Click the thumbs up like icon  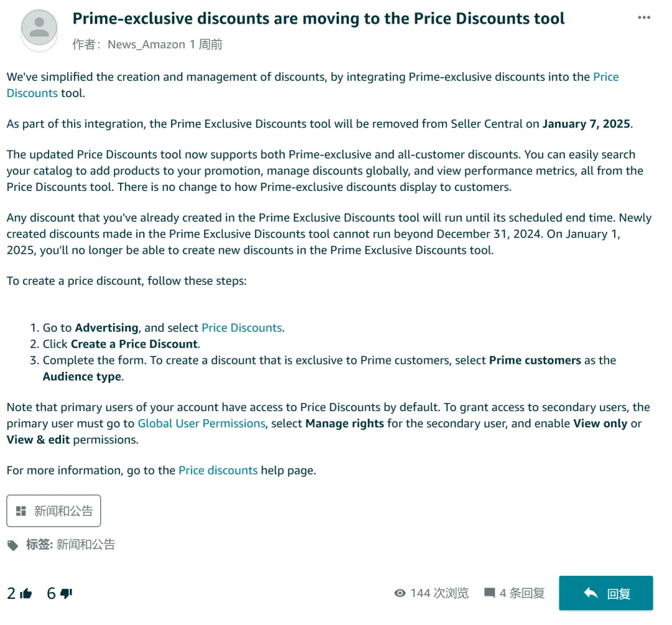(26, 593)
